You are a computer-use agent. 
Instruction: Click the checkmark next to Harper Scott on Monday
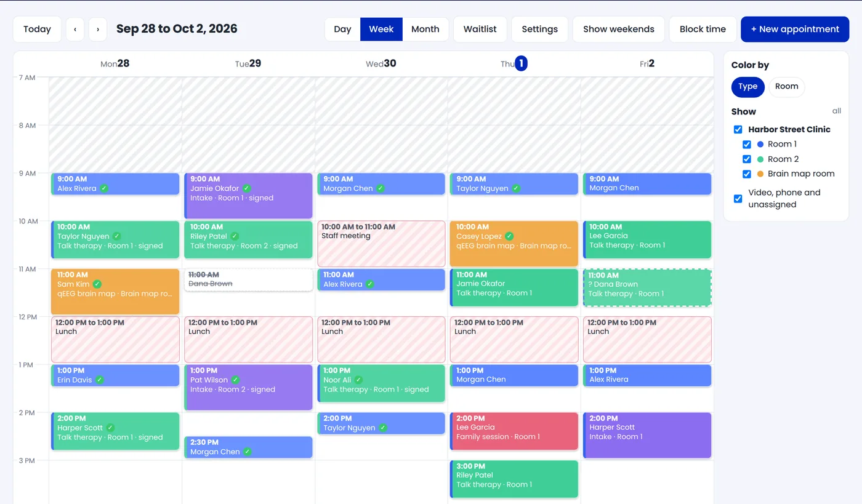(110, 428)
